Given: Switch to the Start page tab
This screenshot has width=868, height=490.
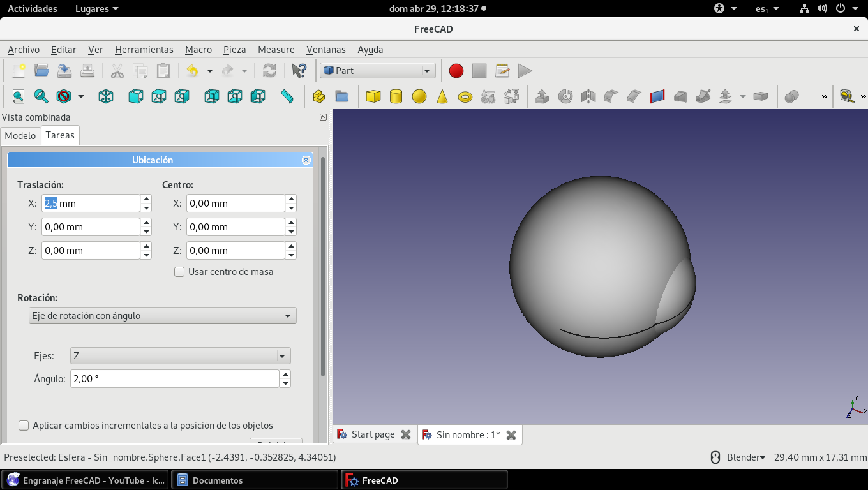Looking at the screenshot, I should coord(373,434).
